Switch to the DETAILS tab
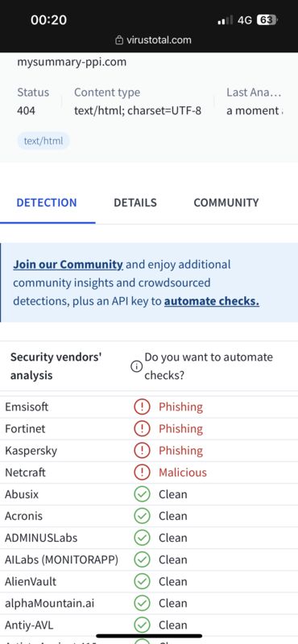 (135, 203)
